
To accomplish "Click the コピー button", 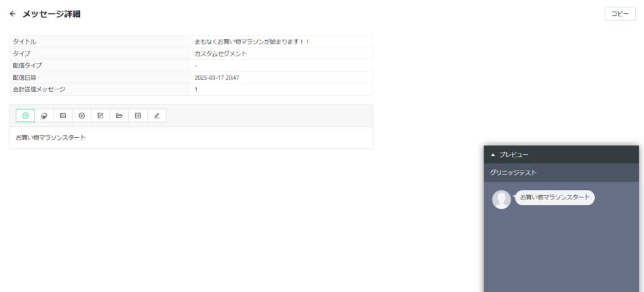I will [619, 14].
